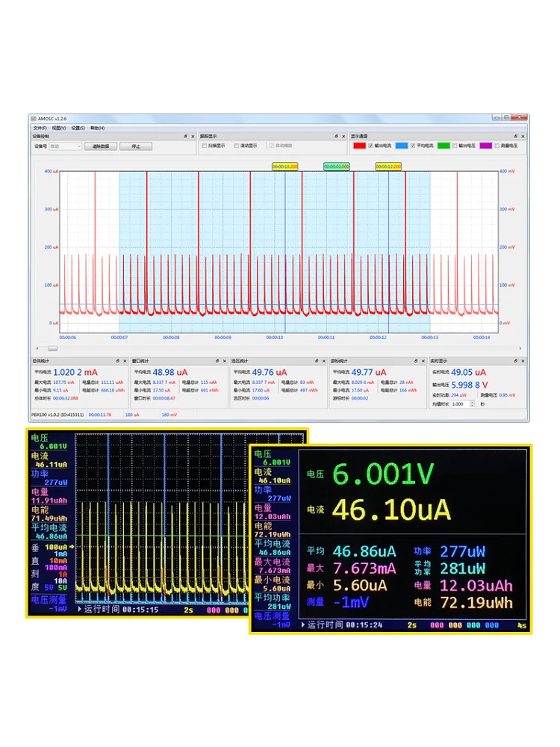Screen dimensions: 560x747
Task: Click the 00:06:32.088 total duration
Action: point(66,398)
